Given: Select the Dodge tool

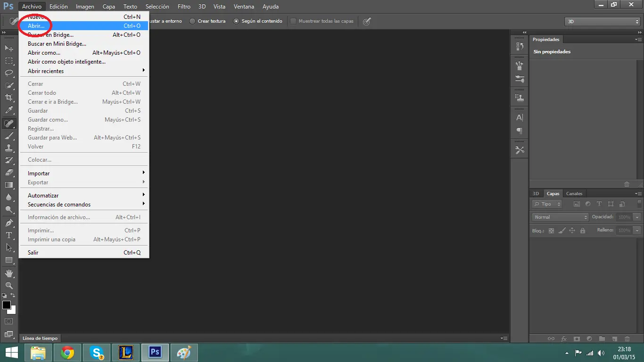Looking at the screenshot, I should [x=9, y=209].
